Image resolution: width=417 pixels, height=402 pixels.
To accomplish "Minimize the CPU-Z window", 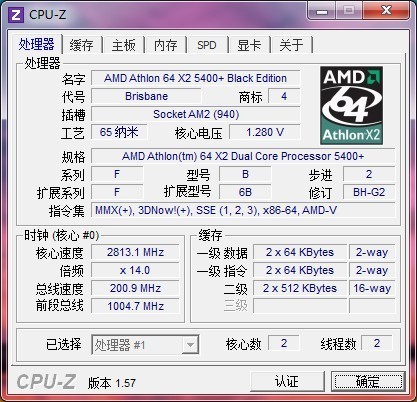I will tap(322, 11).
